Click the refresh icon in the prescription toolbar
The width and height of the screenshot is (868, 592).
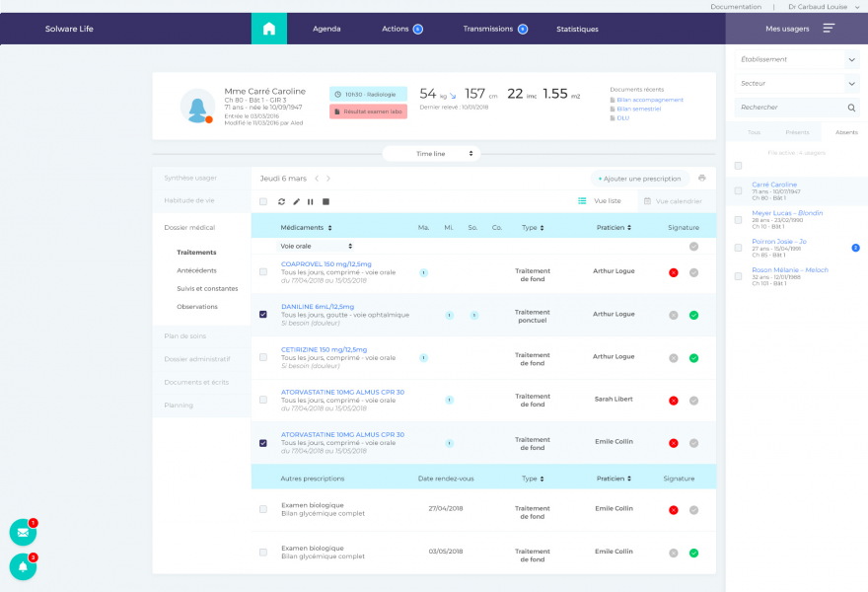[x=282, y=201]
